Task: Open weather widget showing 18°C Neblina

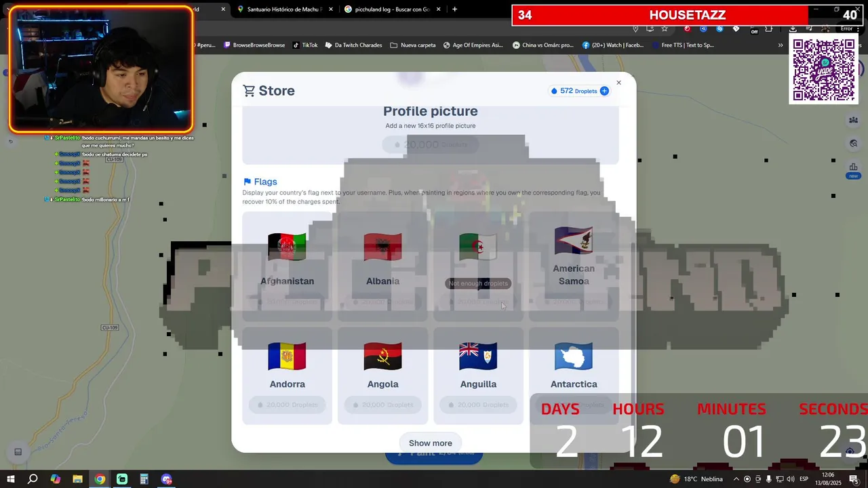Action: (x=696, y=479)
